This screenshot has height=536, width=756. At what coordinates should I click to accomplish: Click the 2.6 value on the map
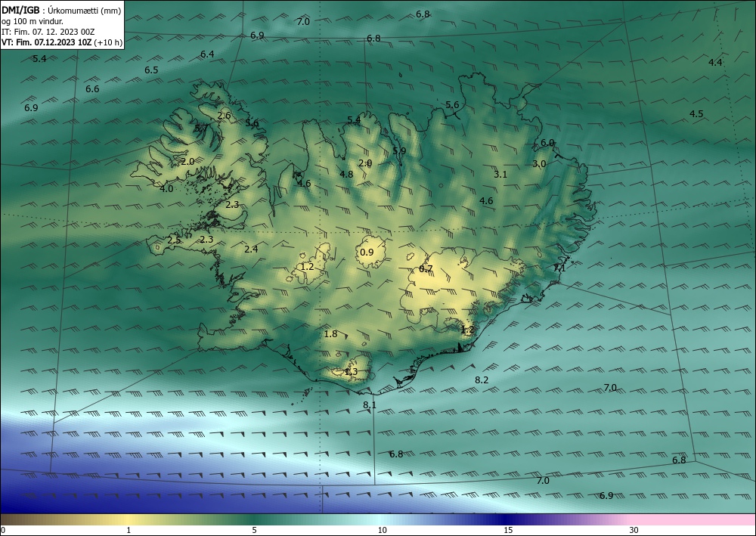point(225,116)
